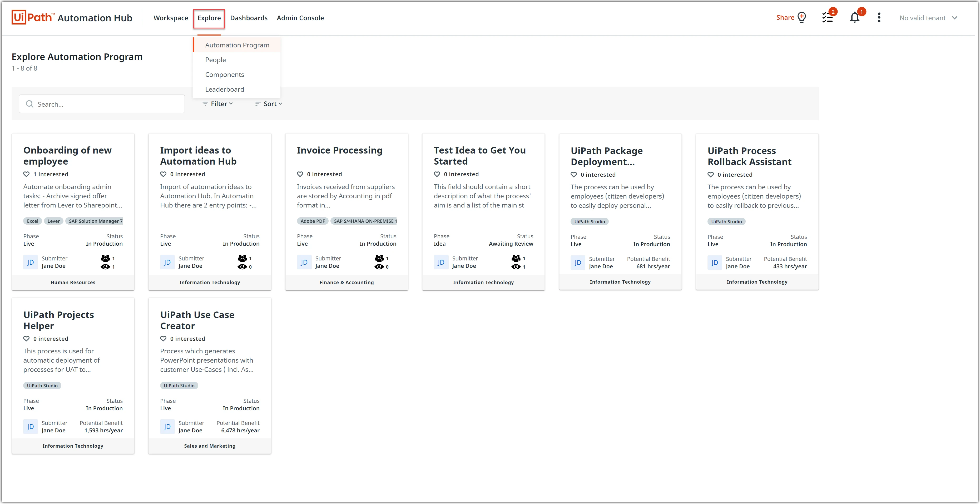Open the three-dot more options menu
Screen dimensions: 980x504
(x=879, y=17)
